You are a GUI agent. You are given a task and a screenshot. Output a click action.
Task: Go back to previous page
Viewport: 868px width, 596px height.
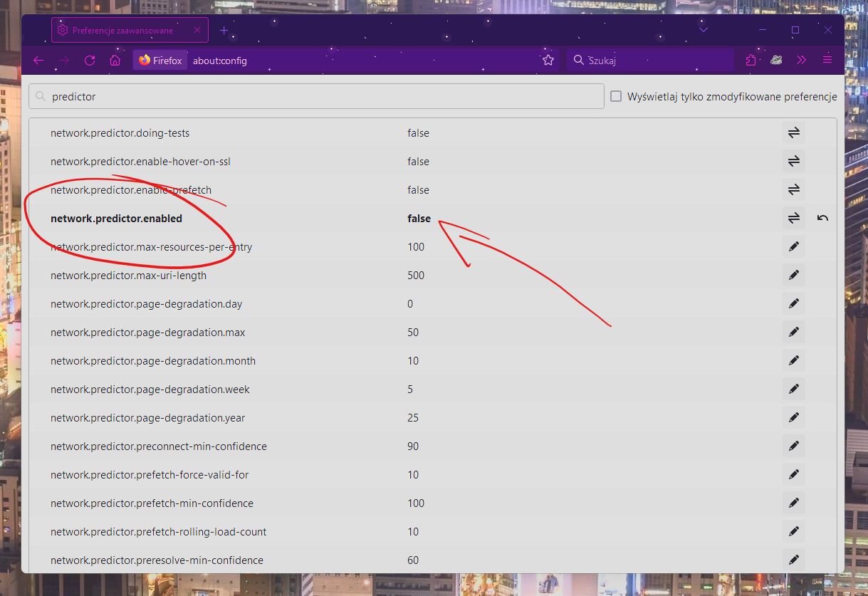click(38, 61)
